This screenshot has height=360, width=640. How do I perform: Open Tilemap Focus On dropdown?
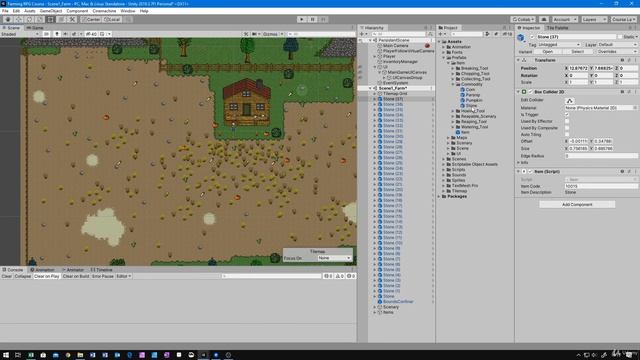(334, 258)
